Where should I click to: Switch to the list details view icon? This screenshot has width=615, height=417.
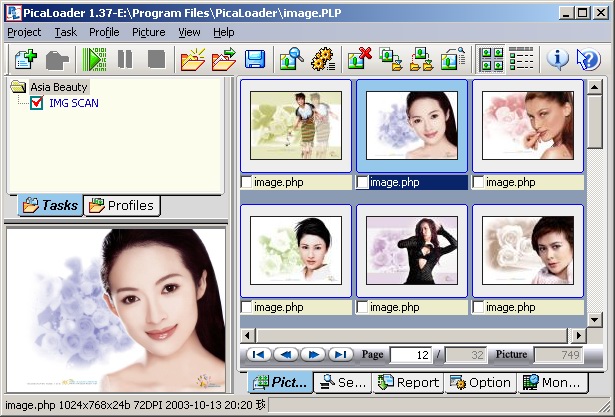[521, 59]
